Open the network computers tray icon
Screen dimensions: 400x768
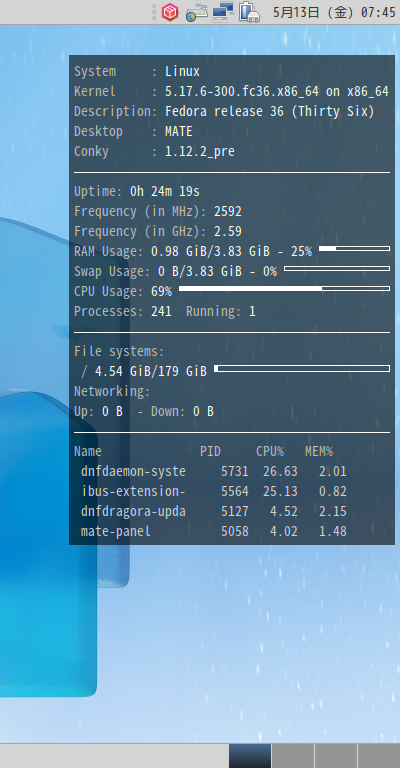pos(223,12)
